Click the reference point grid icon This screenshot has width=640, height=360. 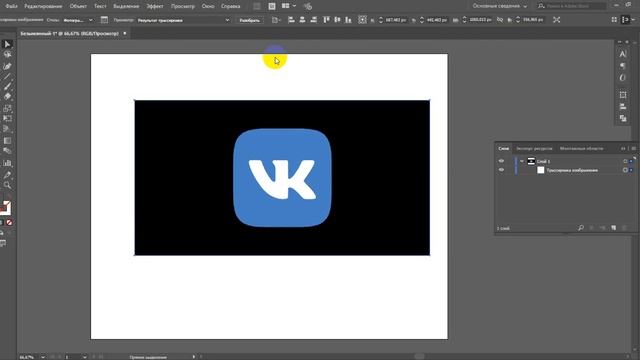point(362,20)
